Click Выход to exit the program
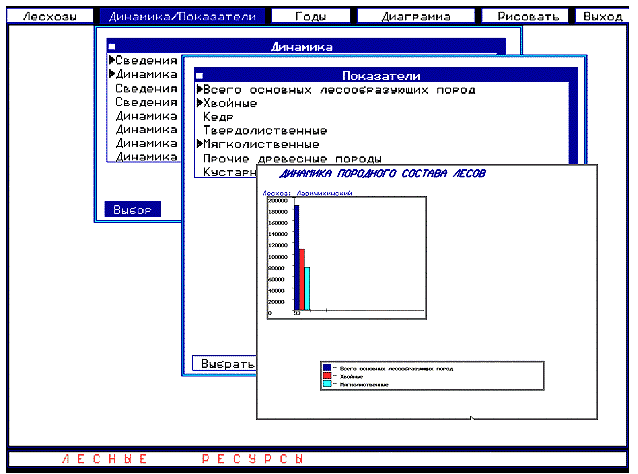Image resolution: width=638 pixels, height=474 pixels. tap(602, 17)
